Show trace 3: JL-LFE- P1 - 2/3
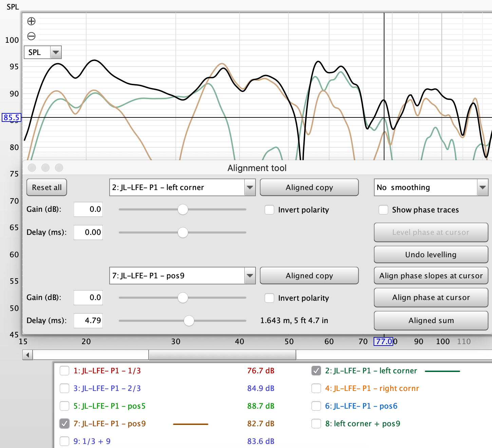 [64, 388]
